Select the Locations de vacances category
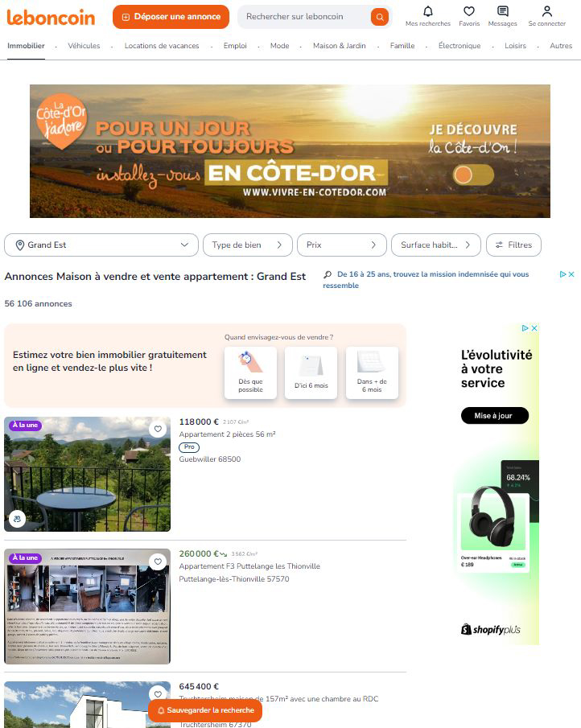The image size is (581, 728). [x=162, y=46]
